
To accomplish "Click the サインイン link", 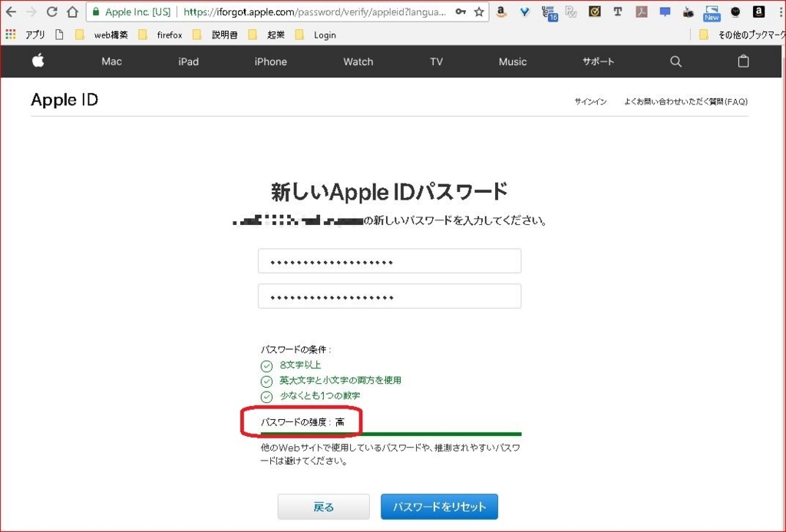I will click(590, 101).
